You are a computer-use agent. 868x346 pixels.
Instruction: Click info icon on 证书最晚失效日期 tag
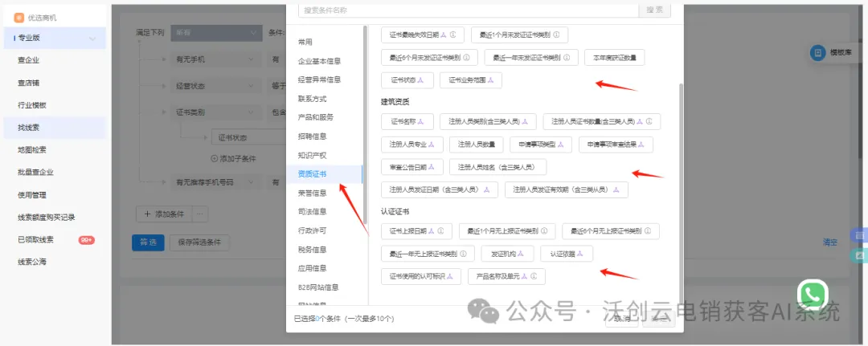pyautogui.click(x=452, y=35)
